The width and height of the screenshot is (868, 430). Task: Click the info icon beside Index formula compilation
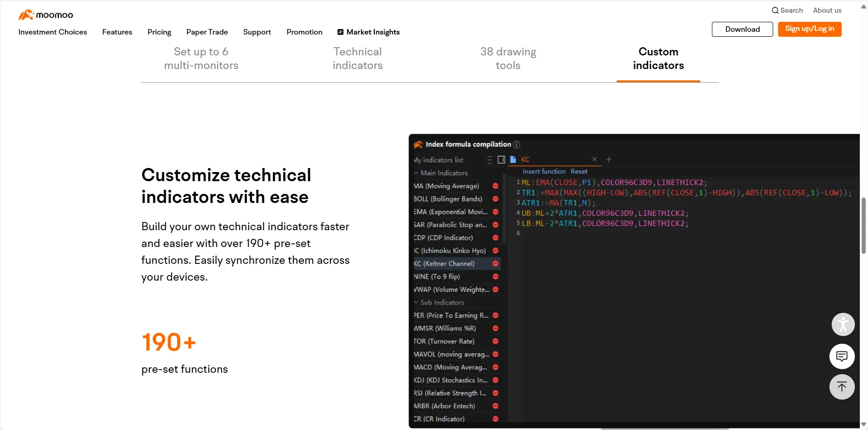516,144
